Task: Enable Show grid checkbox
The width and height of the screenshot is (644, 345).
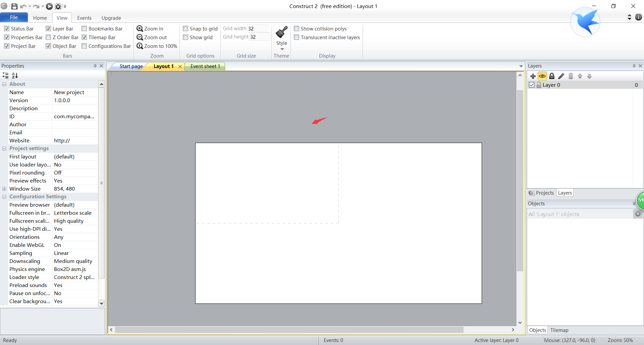Action: pos(185,37)
